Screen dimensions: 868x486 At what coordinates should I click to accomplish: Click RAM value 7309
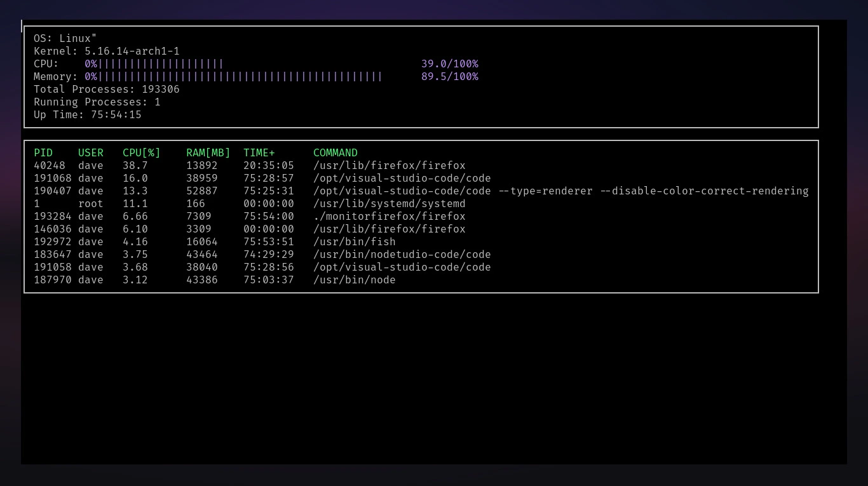coord(199,217)
